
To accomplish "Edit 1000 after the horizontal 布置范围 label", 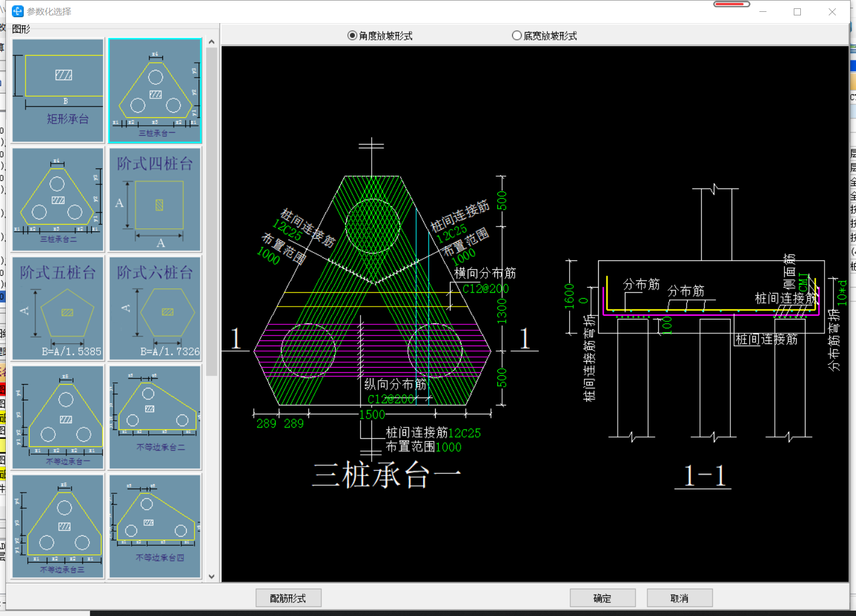I will coord(448,447).
